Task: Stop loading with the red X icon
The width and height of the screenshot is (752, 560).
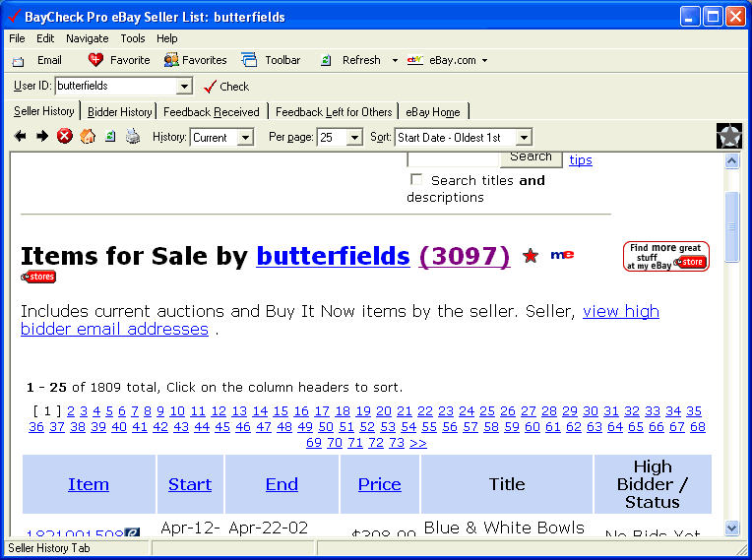Action: (65, 136)
